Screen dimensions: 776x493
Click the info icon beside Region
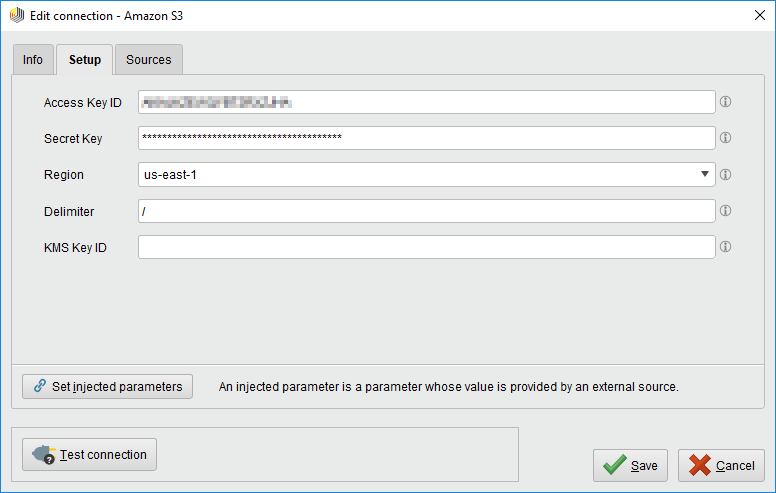pyautogui.click(x=727, y=174)
